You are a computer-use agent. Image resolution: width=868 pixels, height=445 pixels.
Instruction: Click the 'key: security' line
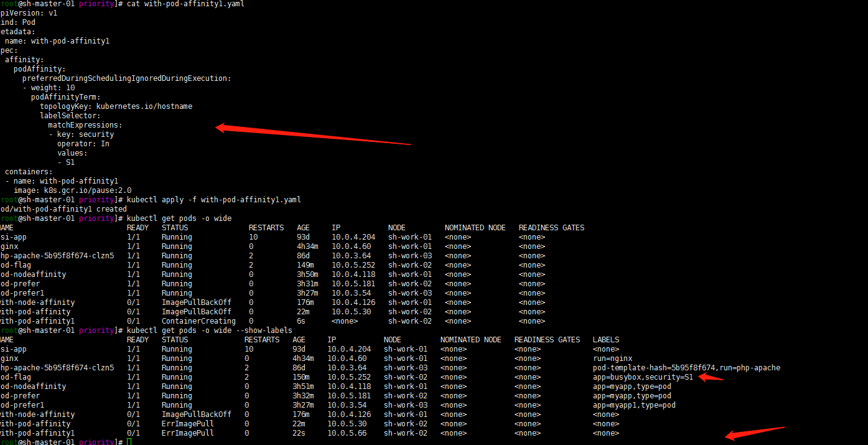[x=82, y=134]
